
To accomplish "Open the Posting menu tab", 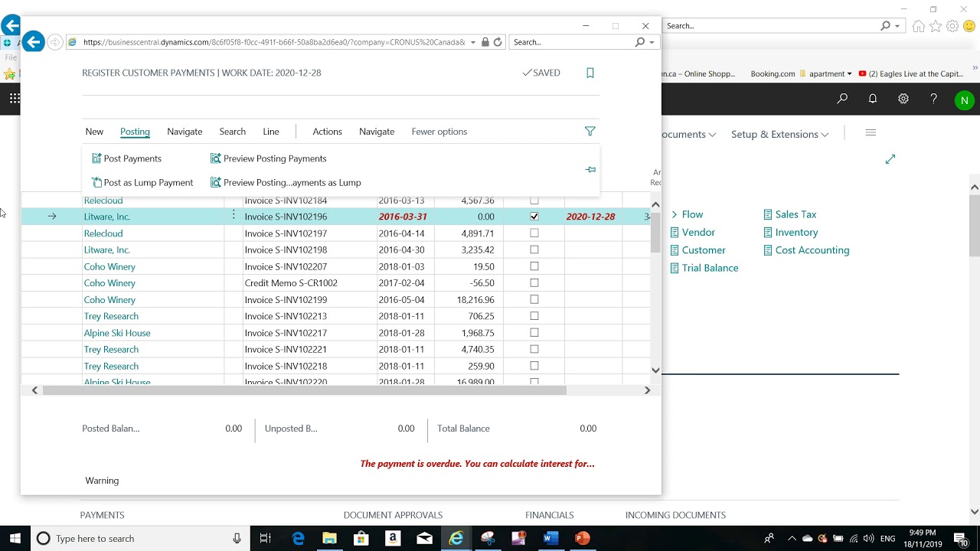I will pos(135,132).
